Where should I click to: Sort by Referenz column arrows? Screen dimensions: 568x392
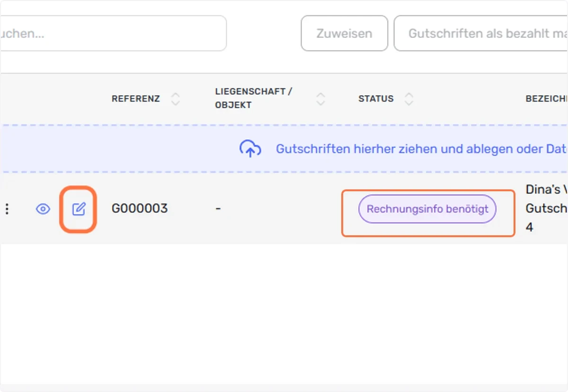[x=176, y=99]
